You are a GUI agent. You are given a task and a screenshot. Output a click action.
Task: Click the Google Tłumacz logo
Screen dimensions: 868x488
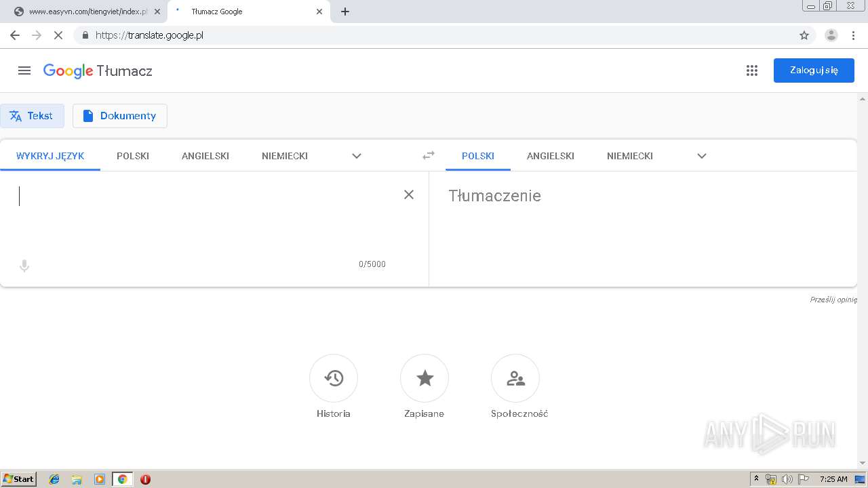[98, 71]
